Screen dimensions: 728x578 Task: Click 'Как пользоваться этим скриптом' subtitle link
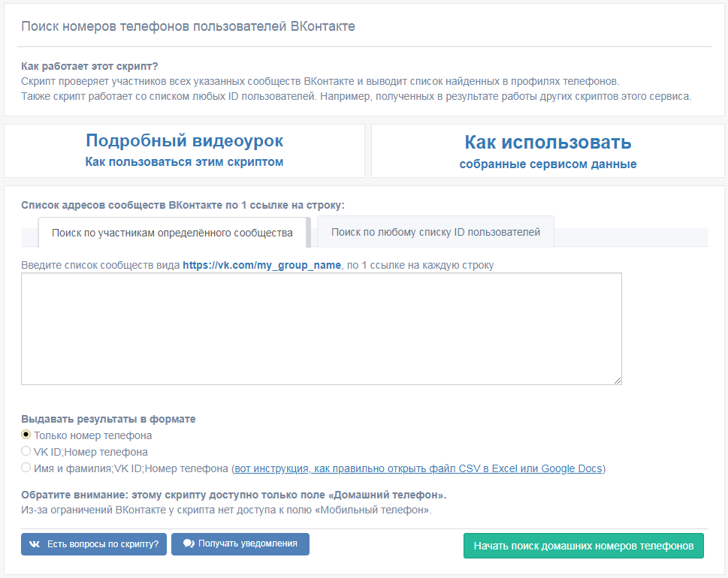(x=184, y=162)
